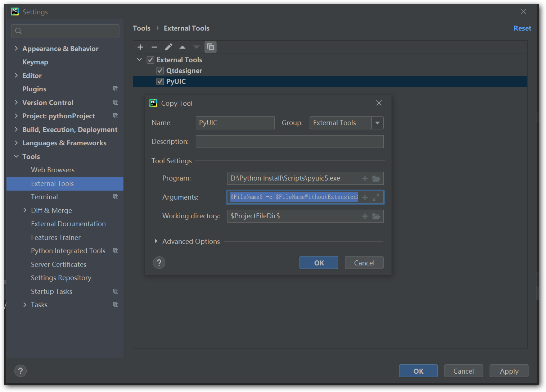546x392 pixels.
Task: Add a new external tool with plus icon
Action: pos(140,47)
